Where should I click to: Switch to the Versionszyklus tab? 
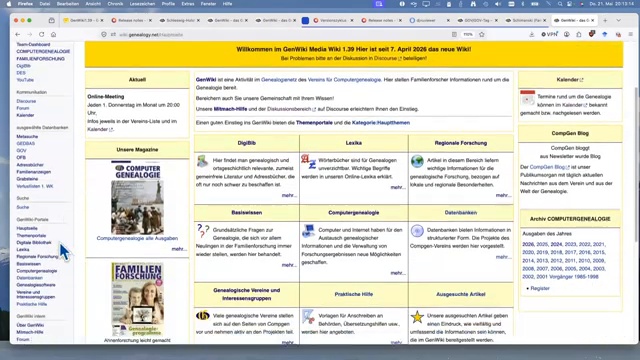click(333, 20)
